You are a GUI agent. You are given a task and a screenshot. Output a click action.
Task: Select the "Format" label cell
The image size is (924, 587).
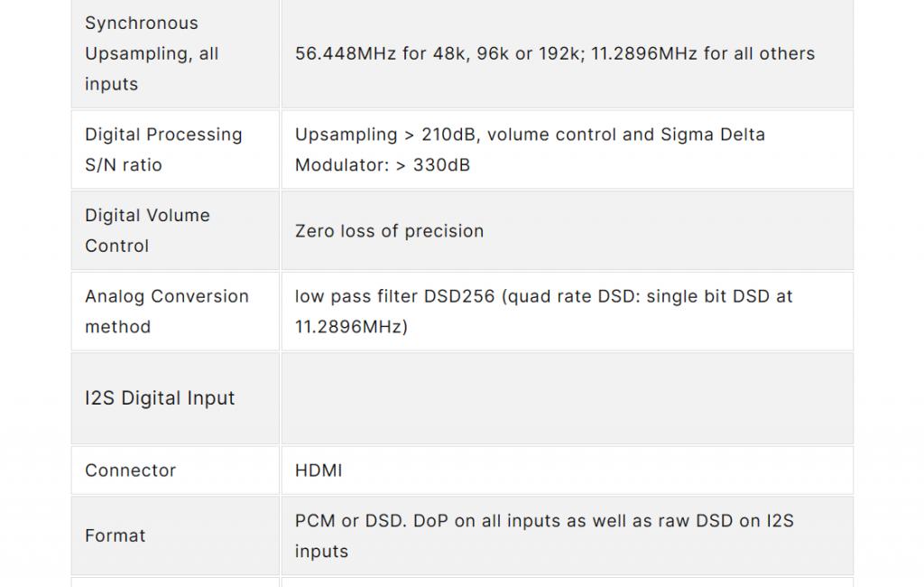115,536
